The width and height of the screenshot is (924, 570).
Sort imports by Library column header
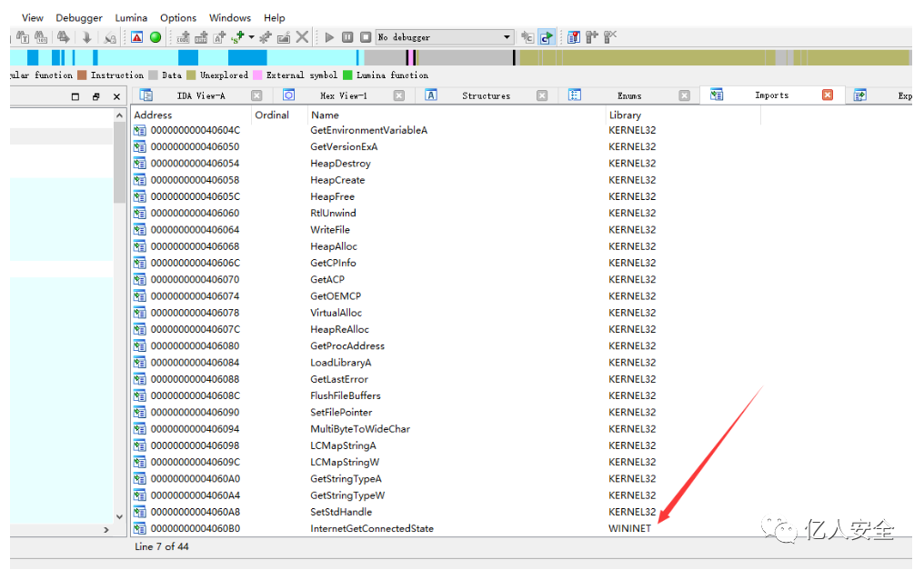click(x=683, y=115)
